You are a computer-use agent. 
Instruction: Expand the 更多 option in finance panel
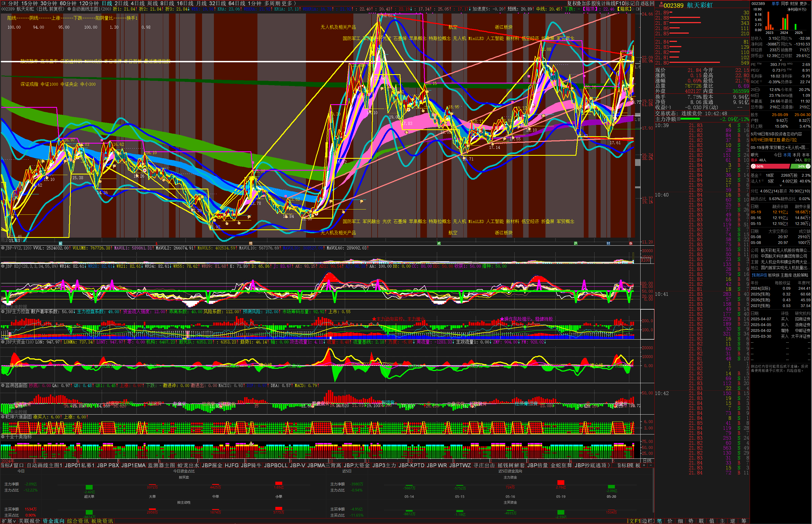coord(803,3)
